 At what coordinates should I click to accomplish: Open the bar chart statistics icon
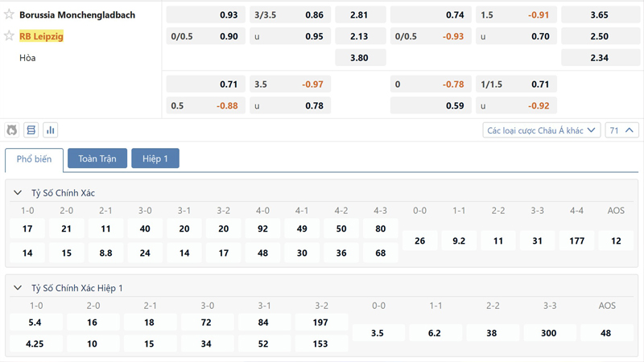pos(51,130)
